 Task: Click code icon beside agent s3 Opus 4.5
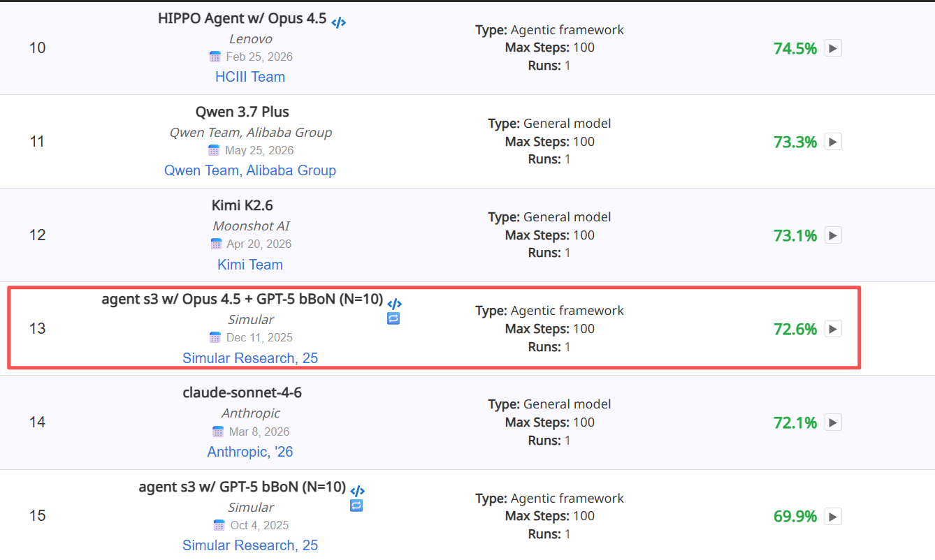[x=394, y=304]
